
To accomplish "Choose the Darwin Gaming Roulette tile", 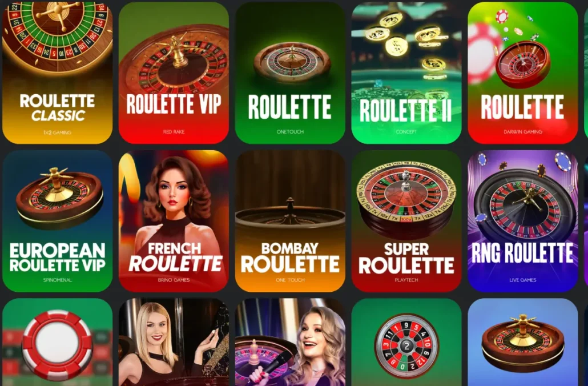I will [523, 73].
